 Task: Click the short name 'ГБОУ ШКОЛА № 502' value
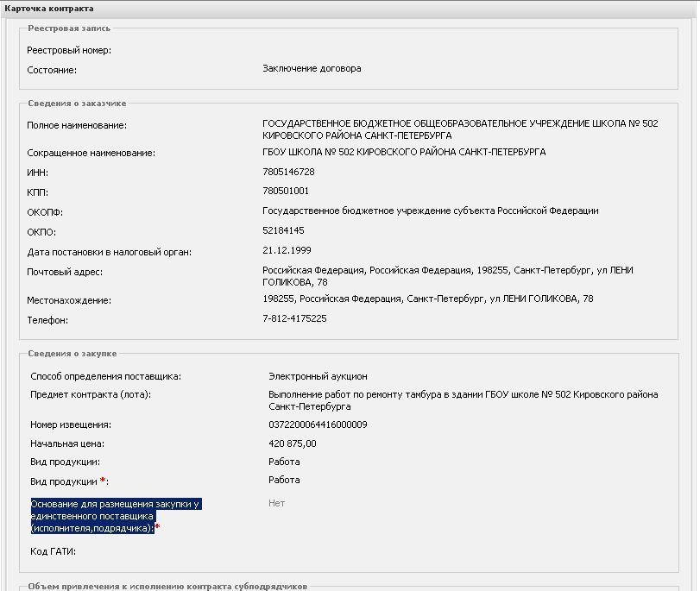tap(403, 153)
